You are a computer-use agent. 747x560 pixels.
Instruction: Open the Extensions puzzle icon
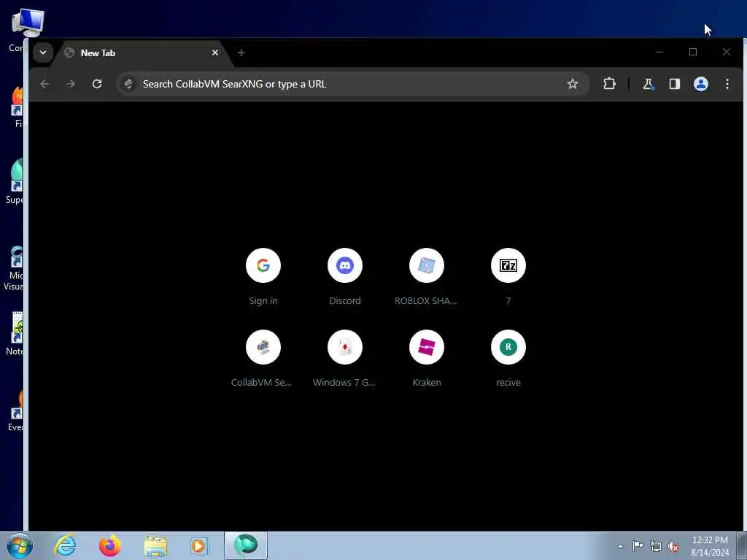(609, 84)
